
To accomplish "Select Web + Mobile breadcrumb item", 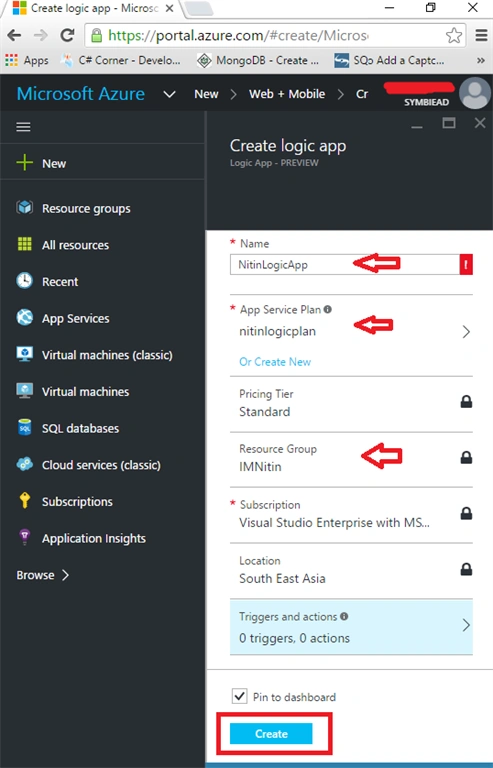I will (x=287, y=94).
